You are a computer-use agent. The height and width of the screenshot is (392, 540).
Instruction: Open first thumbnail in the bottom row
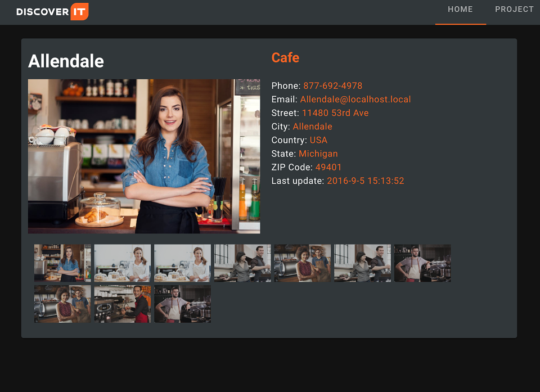click(x=62, y=304)
